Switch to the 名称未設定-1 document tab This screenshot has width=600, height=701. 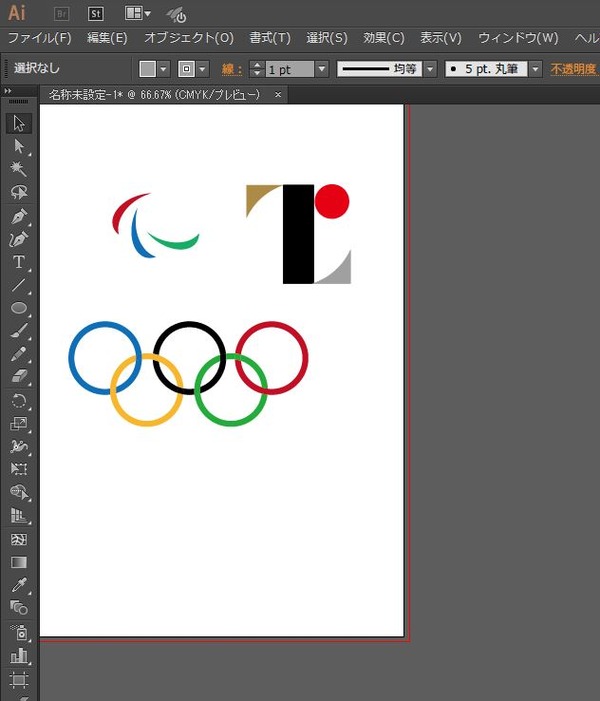pos(154,95)
